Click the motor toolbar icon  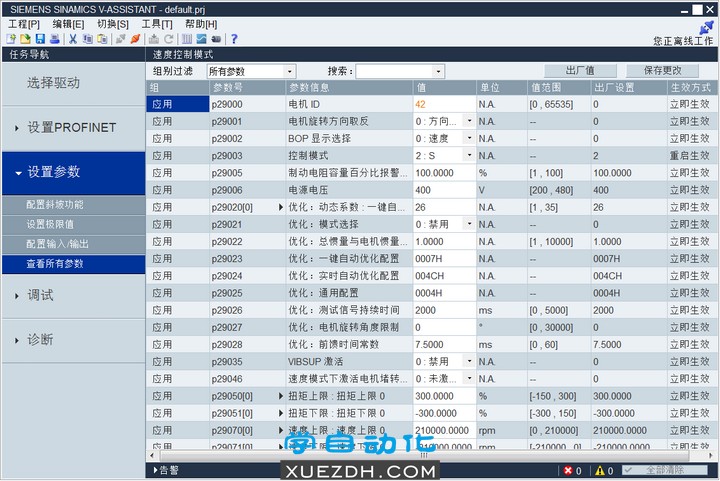pos(216,39)
